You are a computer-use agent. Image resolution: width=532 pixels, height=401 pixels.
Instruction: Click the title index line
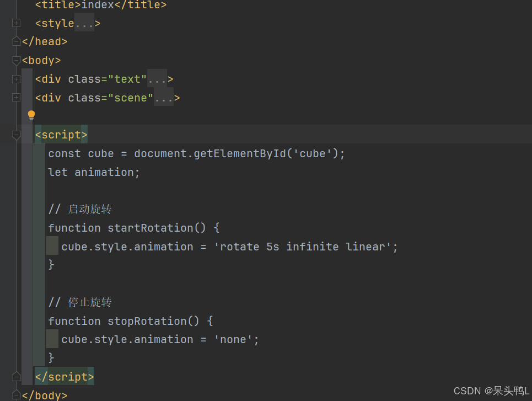tap(101, 5)
